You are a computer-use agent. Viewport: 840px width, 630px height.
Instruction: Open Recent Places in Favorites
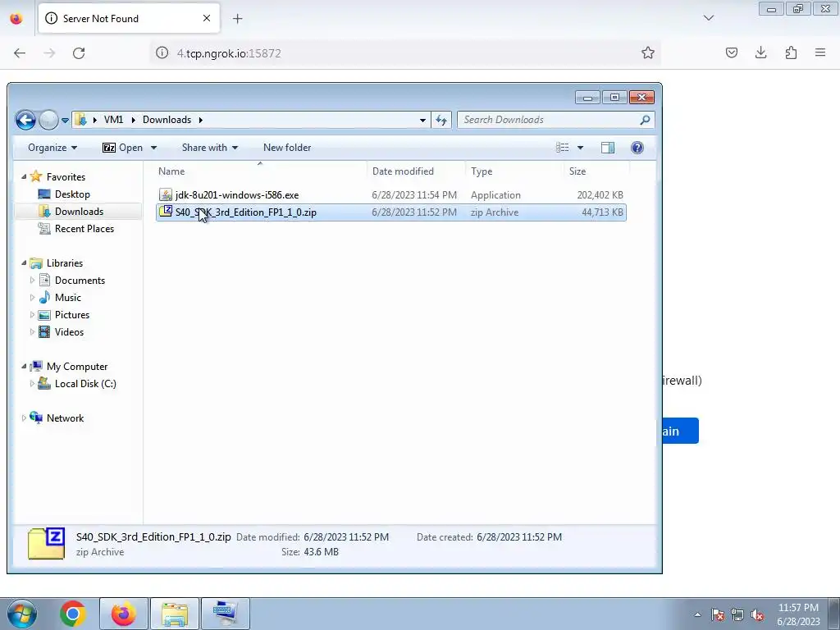tap(84, 228)
